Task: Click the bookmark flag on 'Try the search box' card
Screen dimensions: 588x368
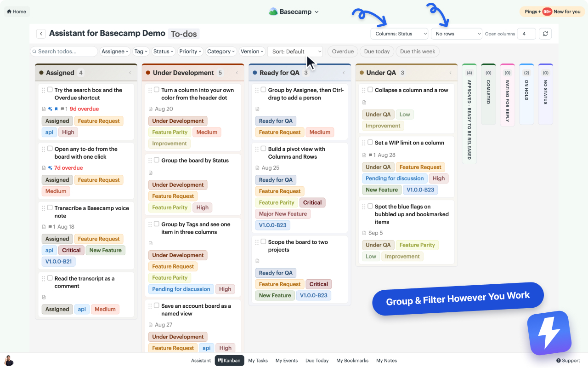Action: pos(56,109)
